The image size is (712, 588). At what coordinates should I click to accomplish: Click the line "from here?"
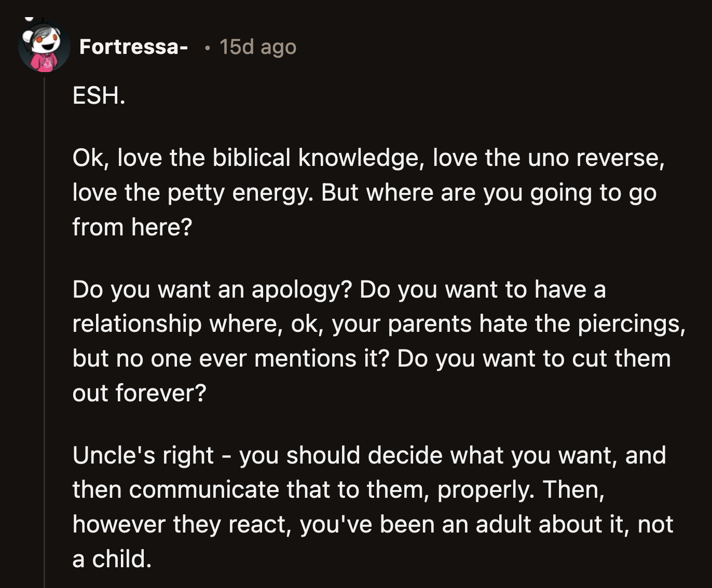[x=132, y=227]
